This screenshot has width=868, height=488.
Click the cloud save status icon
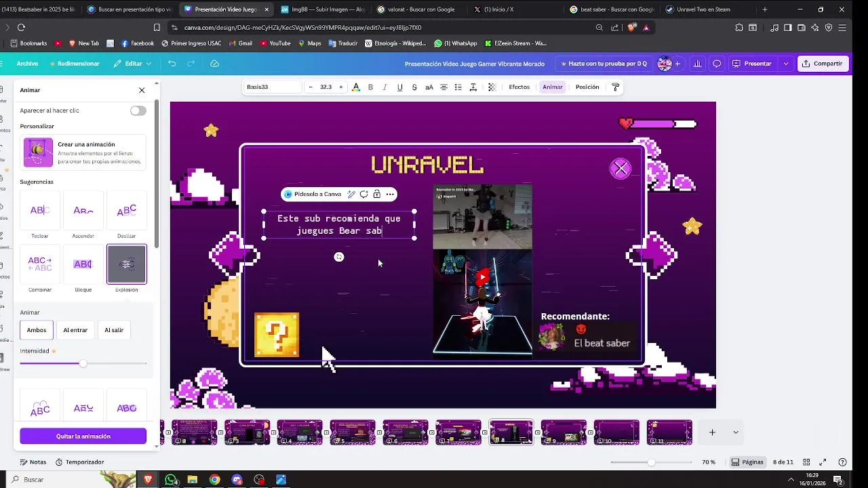215,64
